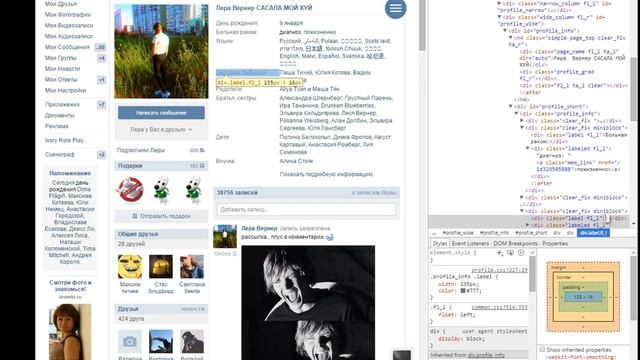The height and width of the screenshot is (360, 640).
Task: Open the profile.css source link
Action: click(x=499, y=270)
